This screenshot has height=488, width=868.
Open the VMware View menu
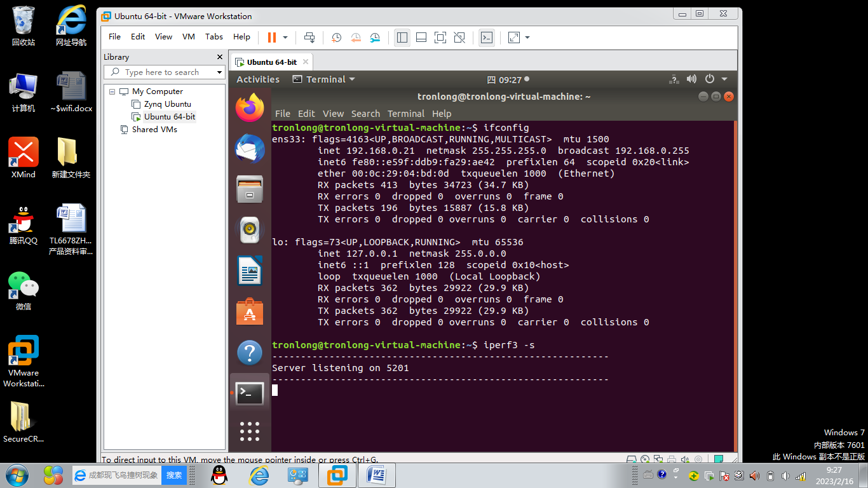163,37
